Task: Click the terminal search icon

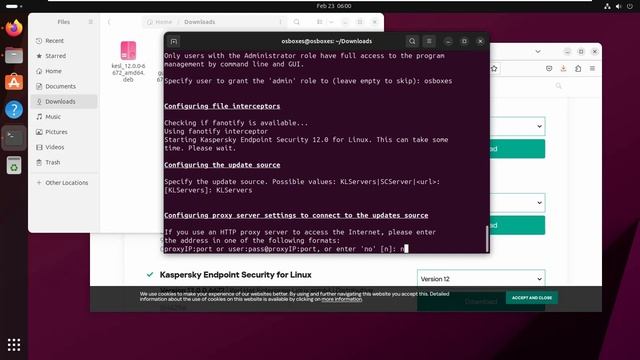Action: click(x=412, y=41)
